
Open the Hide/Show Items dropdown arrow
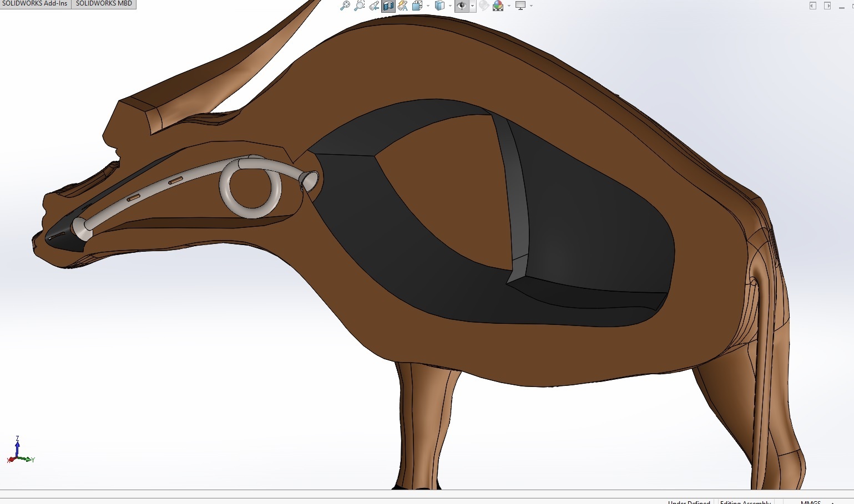pos(472,6)
